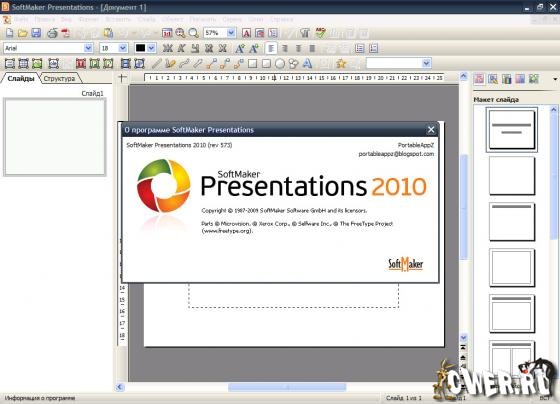Image resolution: width=560 pixels, height=404 pixels.
Task: Insert an OLE object frame
Action: (54, 64)
